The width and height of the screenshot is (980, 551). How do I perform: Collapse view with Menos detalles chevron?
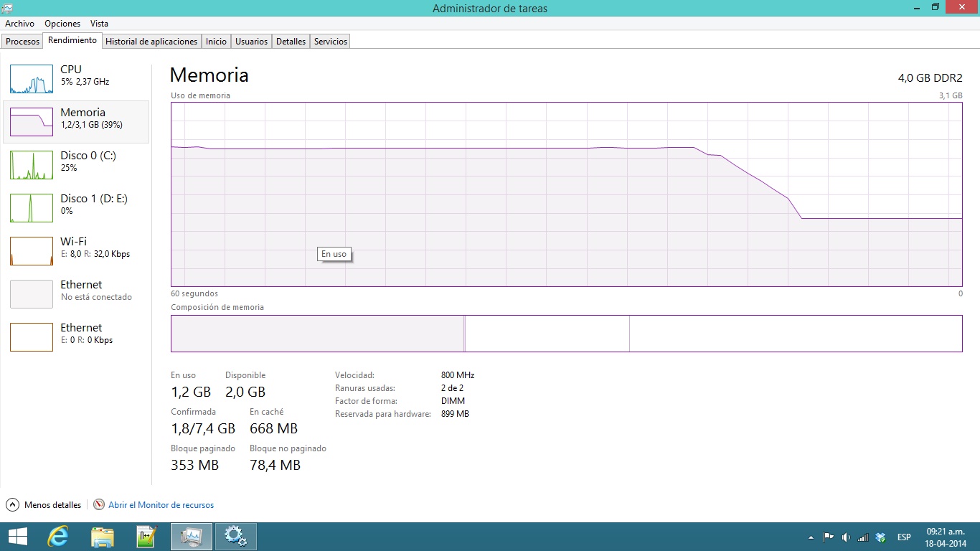point(12,505)
